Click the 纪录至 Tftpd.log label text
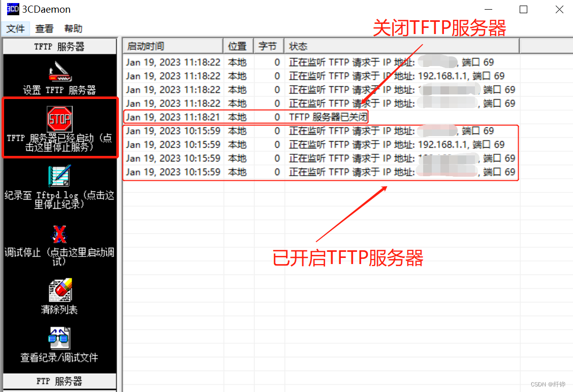Screen dimensions: 573x392 (59, 200)
